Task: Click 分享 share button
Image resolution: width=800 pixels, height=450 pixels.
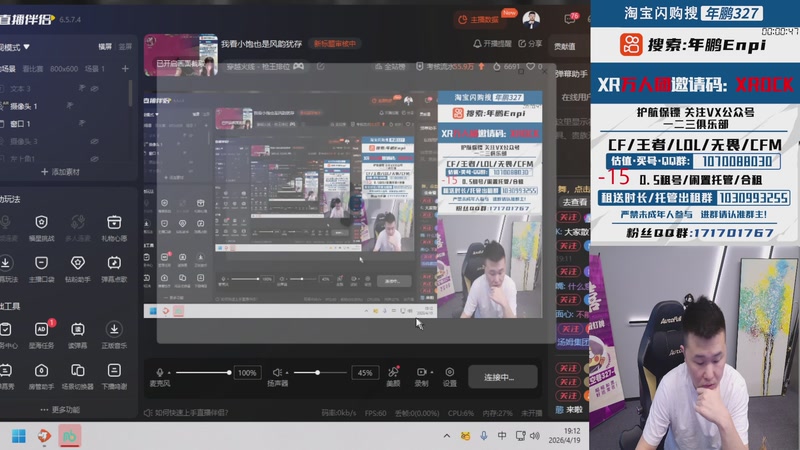Action: tap(530, 44)
